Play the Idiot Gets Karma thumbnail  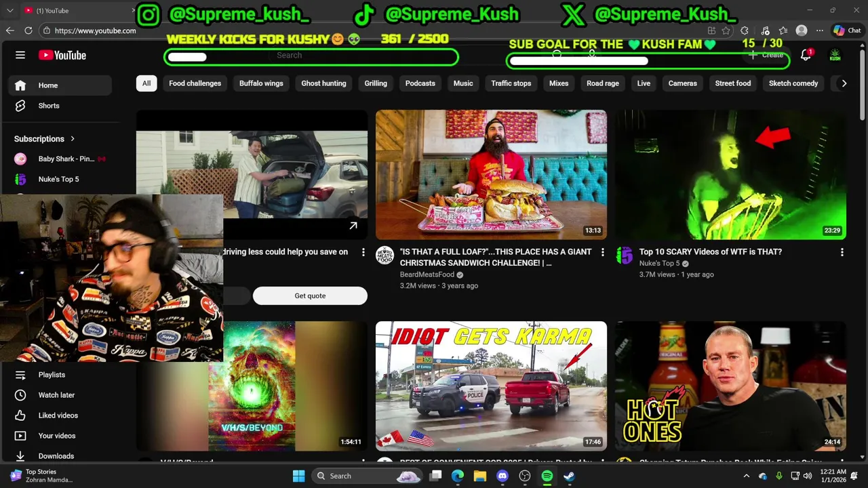(491, 386)
